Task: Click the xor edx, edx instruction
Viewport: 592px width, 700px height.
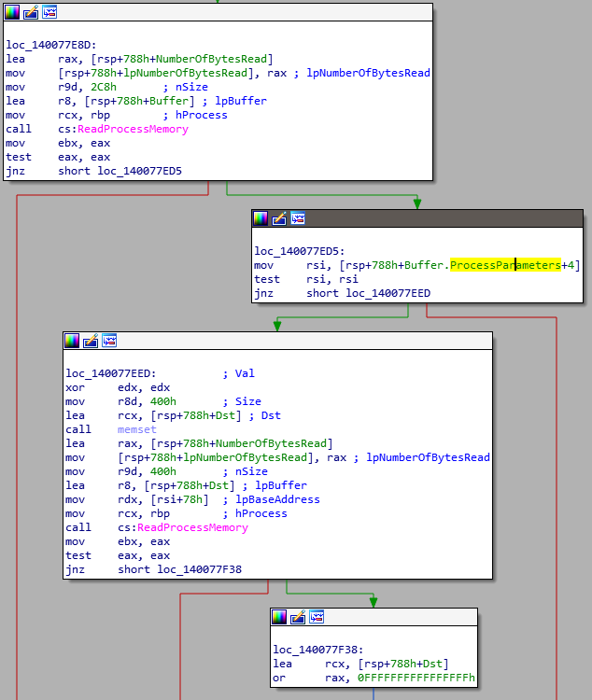Action: tap(118, 387)
